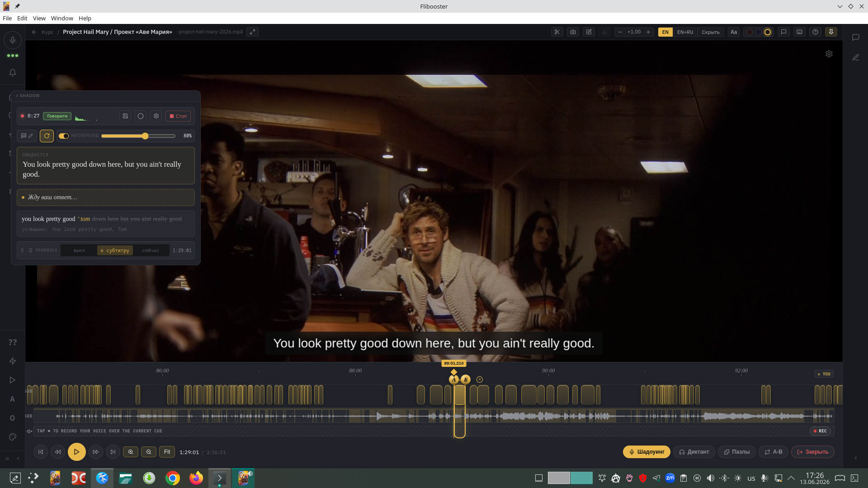This screenshot has height=488, width=868.
Task: Open the Window menu
Action: [x=62, y=18]
